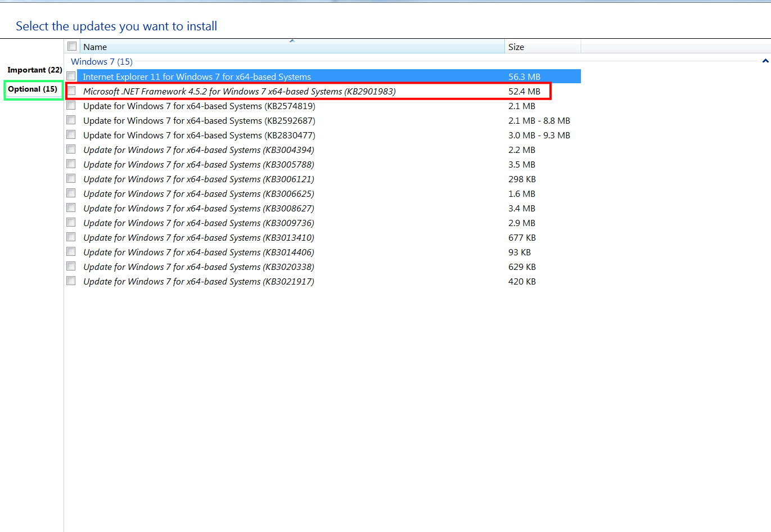This screenshot has width=771, height=532.
Task: Select the Windows 7 (15) group header
Action: [x=102, y=61]
